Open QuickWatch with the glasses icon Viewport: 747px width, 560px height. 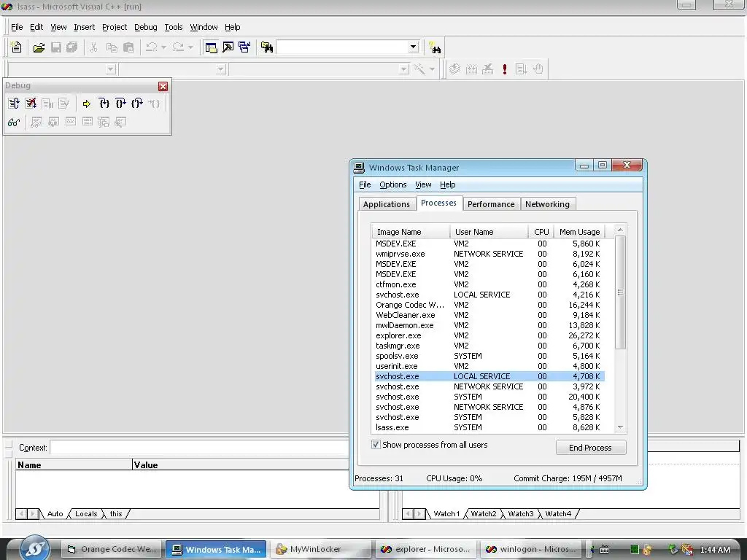(14, 122)
